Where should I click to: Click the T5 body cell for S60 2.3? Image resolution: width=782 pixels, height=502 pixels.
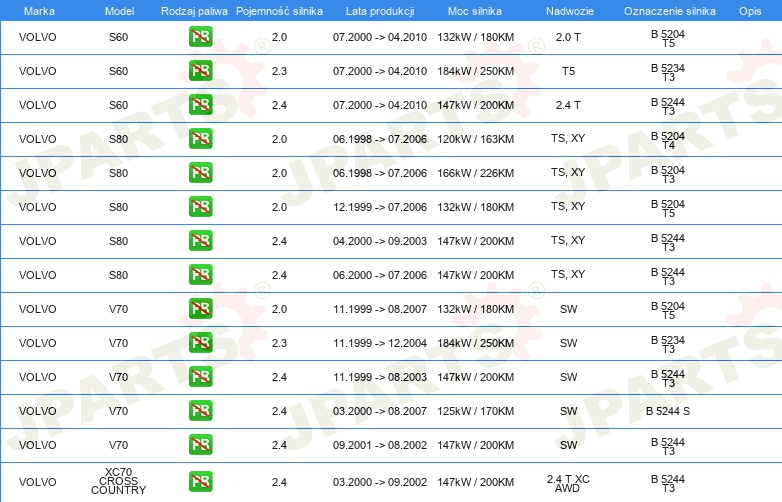[569, 71]
